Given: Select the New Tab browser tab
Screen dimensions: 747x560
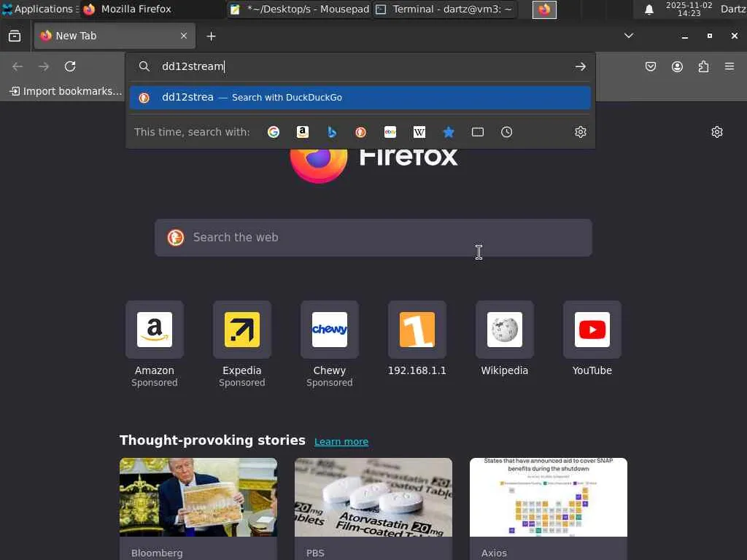Looking at the screenshot, I should pyautogui.click(x=115, y=36).
